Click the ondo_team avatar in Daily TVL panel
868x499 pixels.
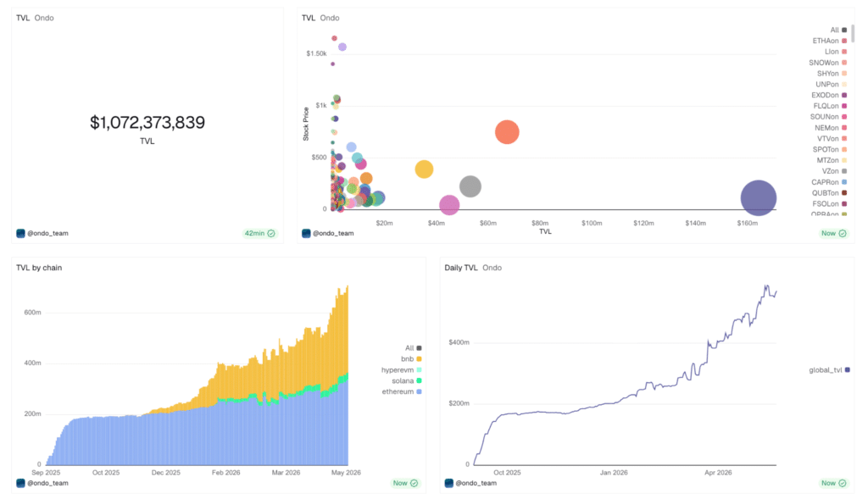coord(449,483)
